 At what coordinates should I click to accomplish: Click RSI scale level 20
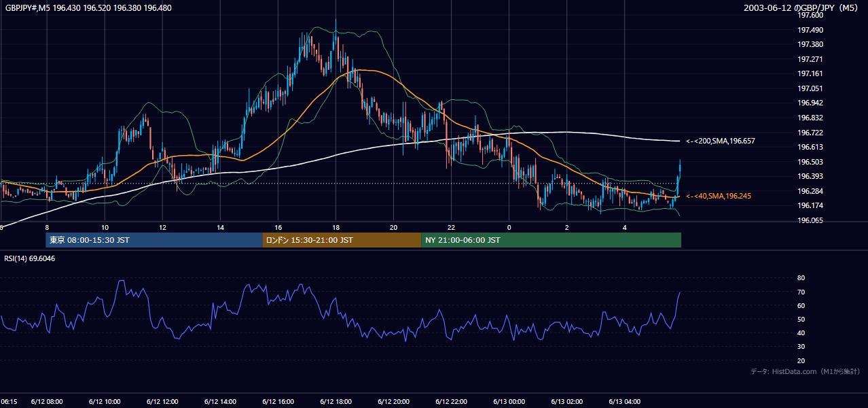[x=801, y=360]
